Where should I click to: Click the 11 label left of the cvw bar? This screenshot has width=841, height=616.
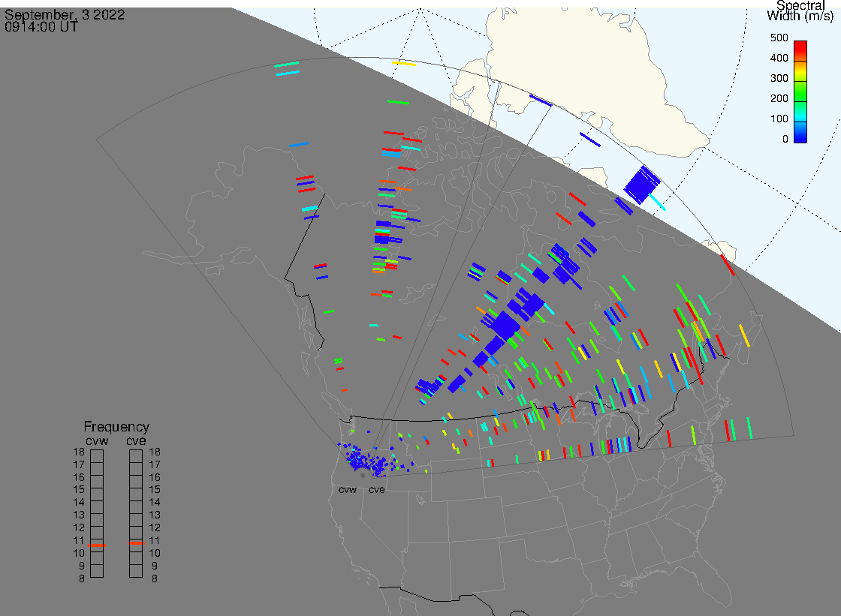(79, 540)
